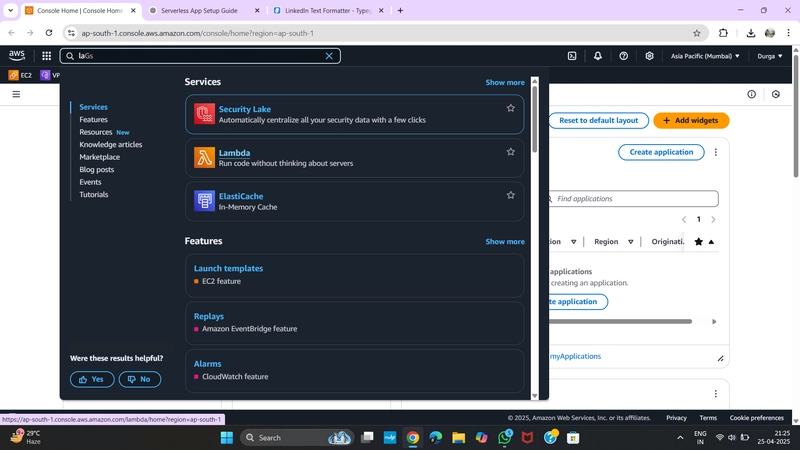Open the console settings gear
This screenshot has height=450, width=800.
pos(649,56)
